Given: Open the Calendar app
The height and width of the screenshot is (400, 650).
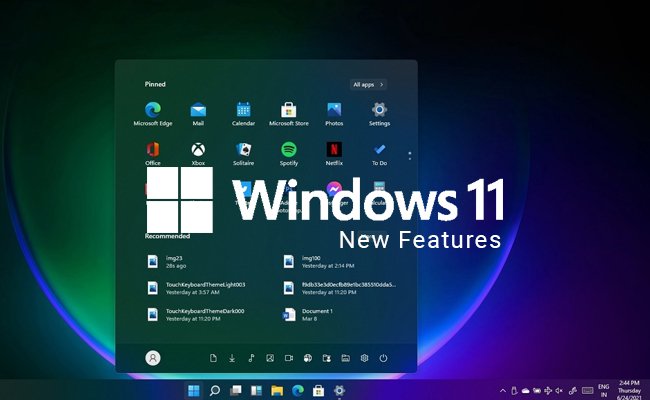Looking at the screenshot, I should point(243,111).
